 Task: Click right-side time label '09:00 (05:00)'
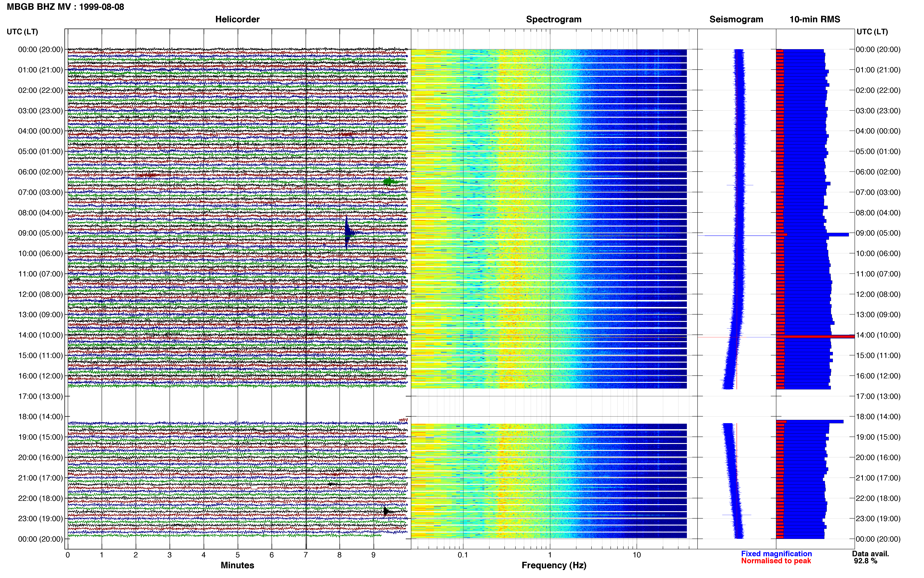[x=878, y=233]
